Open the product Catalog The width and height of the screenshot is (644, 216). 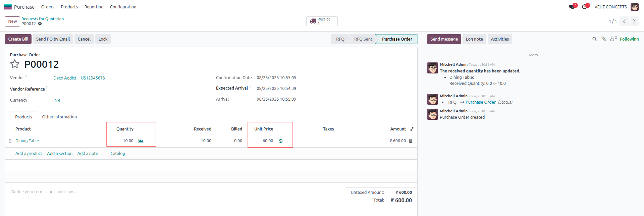pyautogui.click(x=118, y=154)
